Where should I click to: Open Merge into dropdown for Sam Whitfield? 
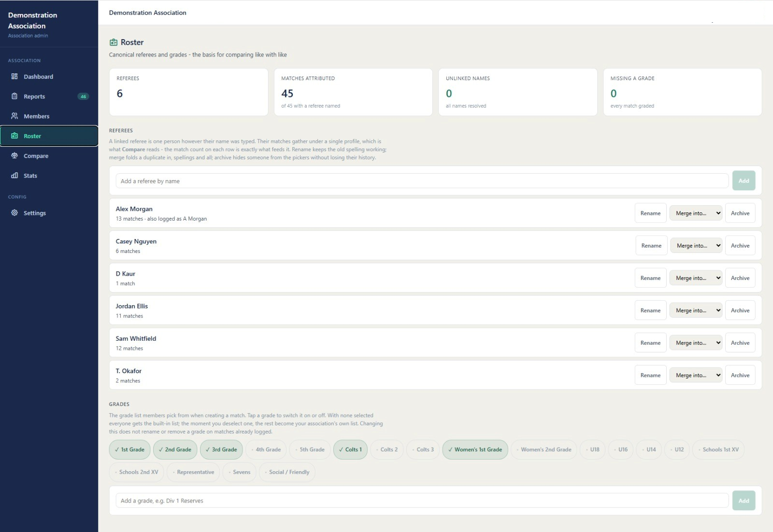pos(696,342)
